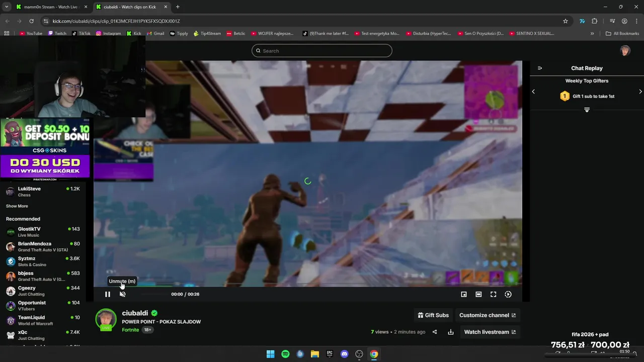Download the clip with the download icon

tap(451, 332)
